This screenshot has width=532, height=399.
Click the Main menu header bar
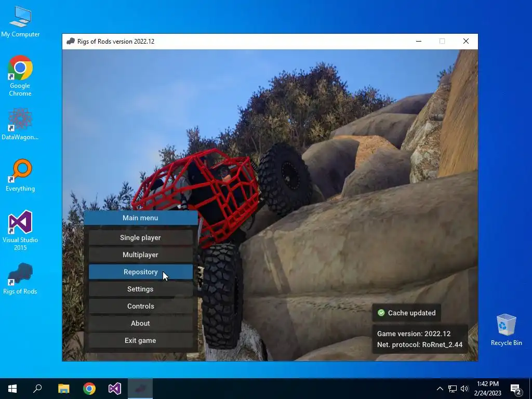point(140,218)
